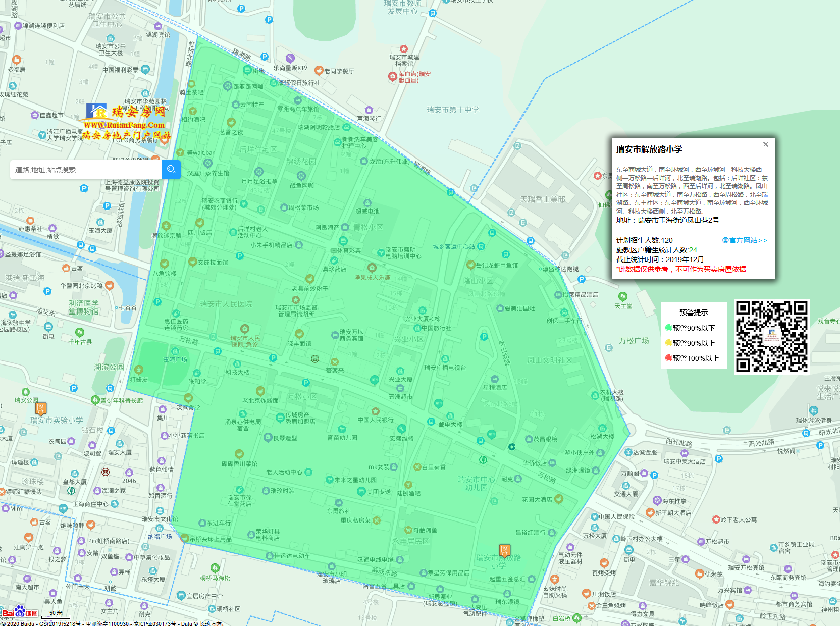Select the 瑞安市实验小学 school marker icon

tap(41, 408)
